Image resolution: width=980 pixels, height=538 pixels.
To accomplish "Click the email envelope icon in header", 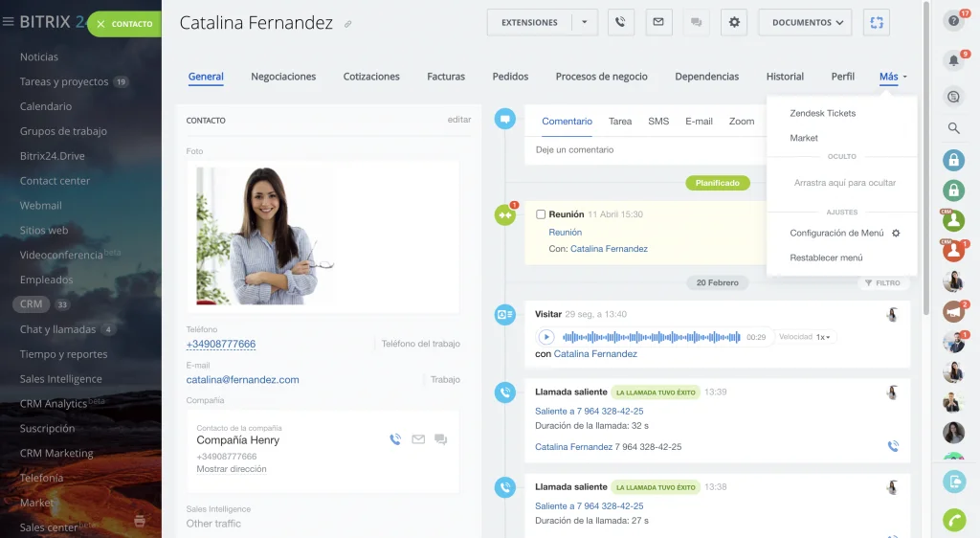I will [x=658, y=22].
